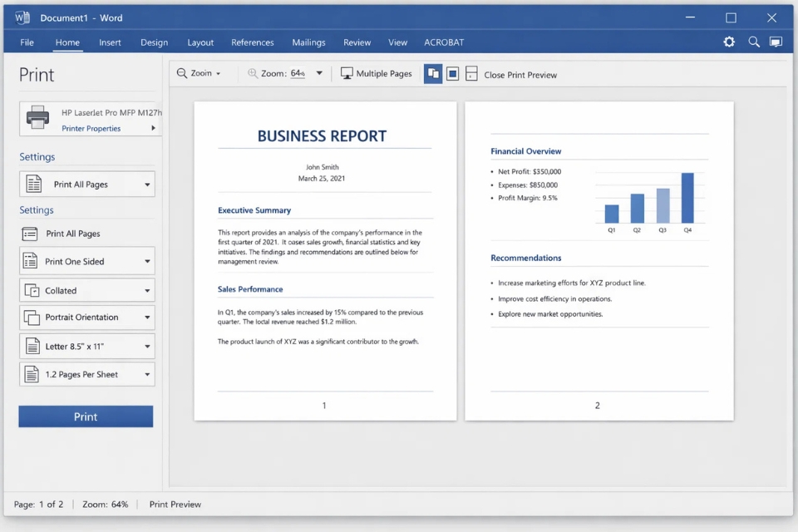This screenshot has height=532, width=798.
Task: Open the Letter 8.5 x 11 paper size dropdown
Action: [x=86, y=346]
